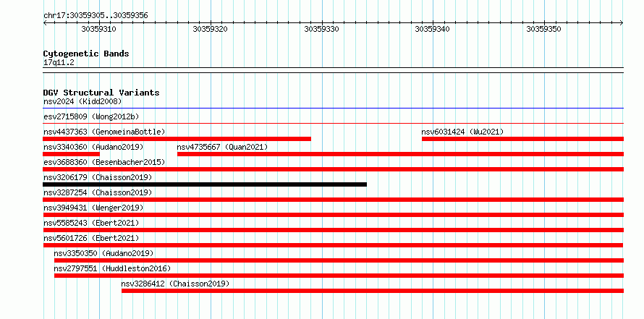Screen dimensions: 644x319
Task: Click the red bar under esv3688360
Action: coord(333,169)
